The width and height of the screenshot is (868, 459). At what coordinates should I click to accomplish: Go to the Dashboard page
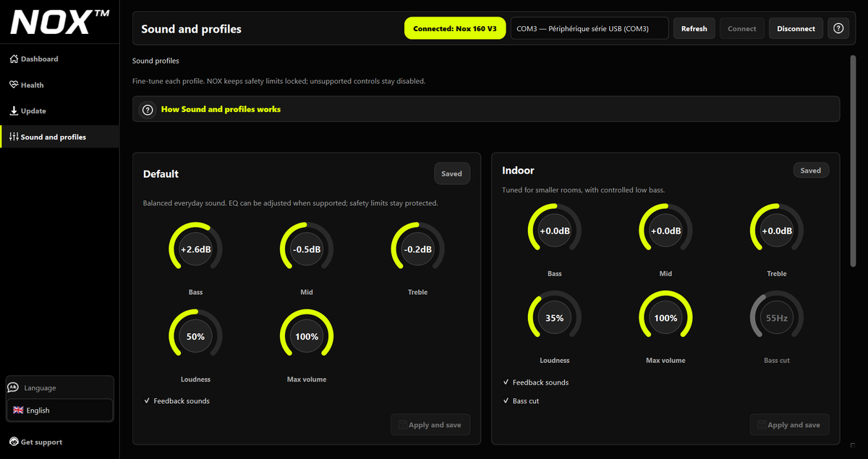click(59, 59)
